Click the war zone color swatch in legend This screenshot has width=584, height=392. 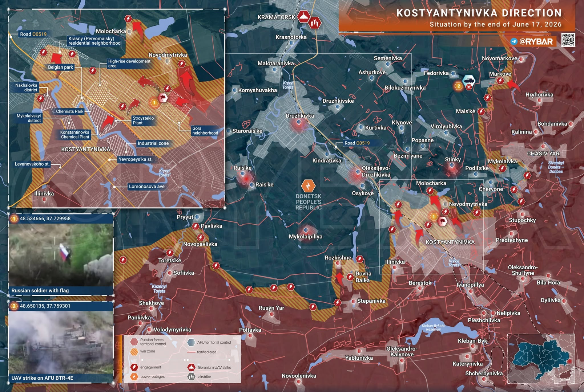[134, 352]
